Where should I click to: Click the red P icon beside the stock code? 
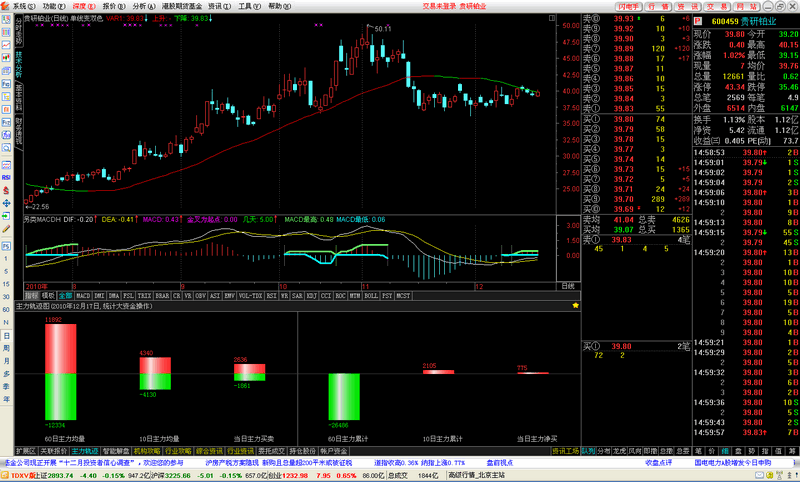click(698, 21)
